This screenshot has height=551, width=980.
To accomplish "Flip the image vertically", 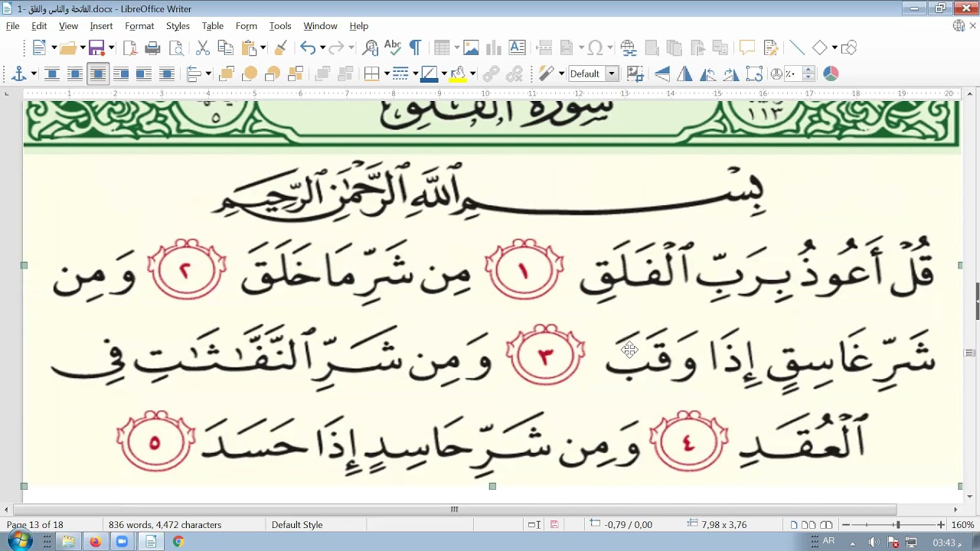I will click(x=662, y=74).
